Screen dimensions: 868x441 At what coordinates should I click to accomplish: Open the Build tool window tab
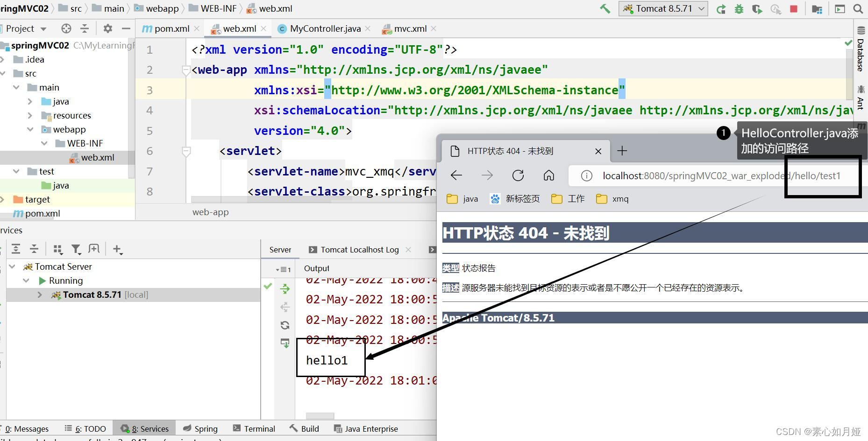pyautogui.click(x=304, y=429)
